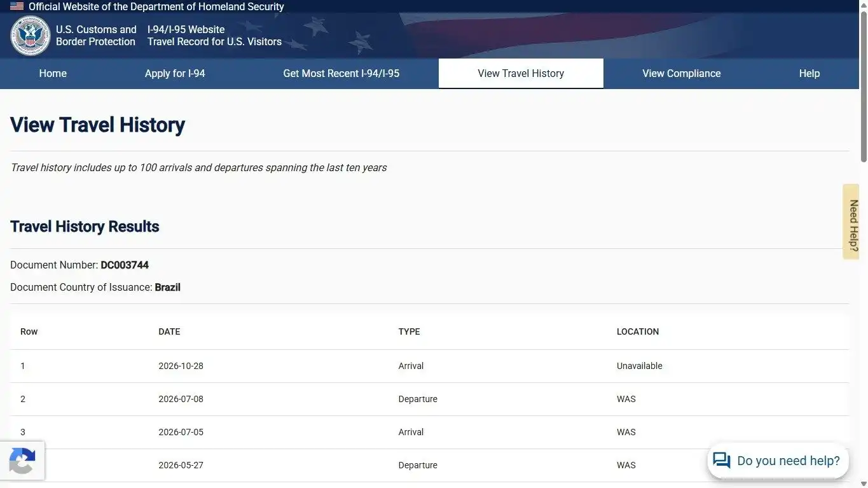
Task: Select the date 2026-10-28
Action: [181, 366]
